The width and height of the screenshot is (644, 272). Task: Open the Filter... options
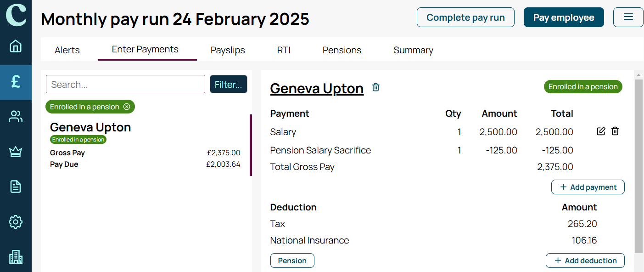point(229,85)
